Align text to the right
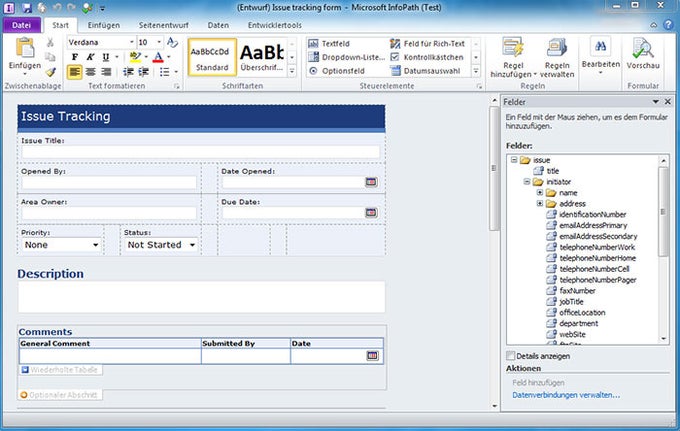This screenshot has width=680, height=431. pyautogui.click(x=106, y=72)
